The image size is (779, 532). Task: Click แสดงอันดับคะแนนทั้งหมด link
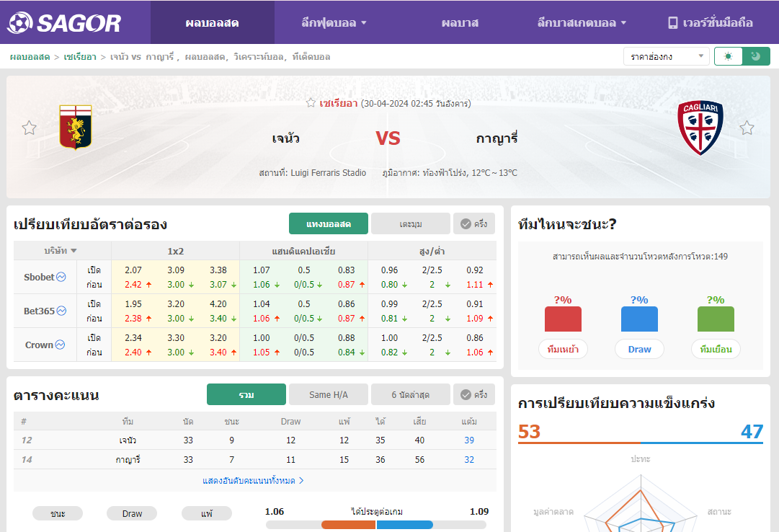253,481
